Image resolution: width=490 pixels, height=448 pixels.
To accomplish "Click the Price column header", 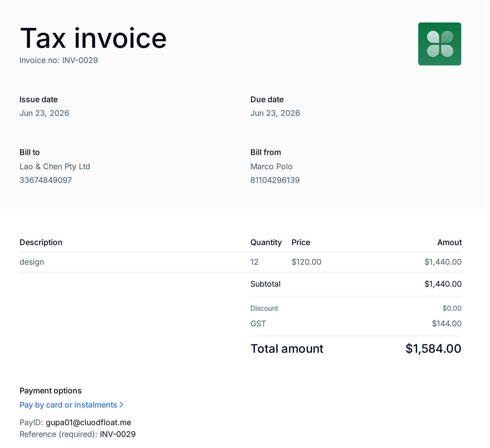I will tap(301, 242).
